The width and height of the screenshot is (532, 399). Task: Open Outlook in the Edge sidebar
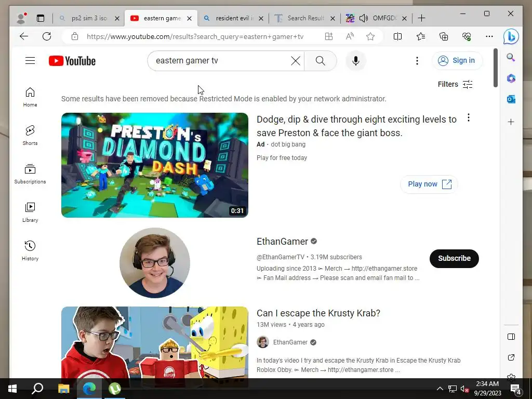(x=511, y=99)
